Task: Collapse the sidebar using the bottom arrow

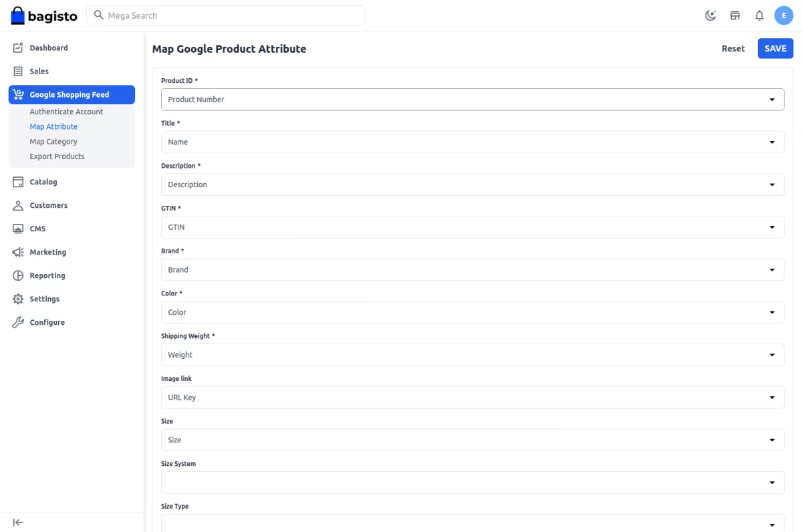Action: tap(17, 522)
